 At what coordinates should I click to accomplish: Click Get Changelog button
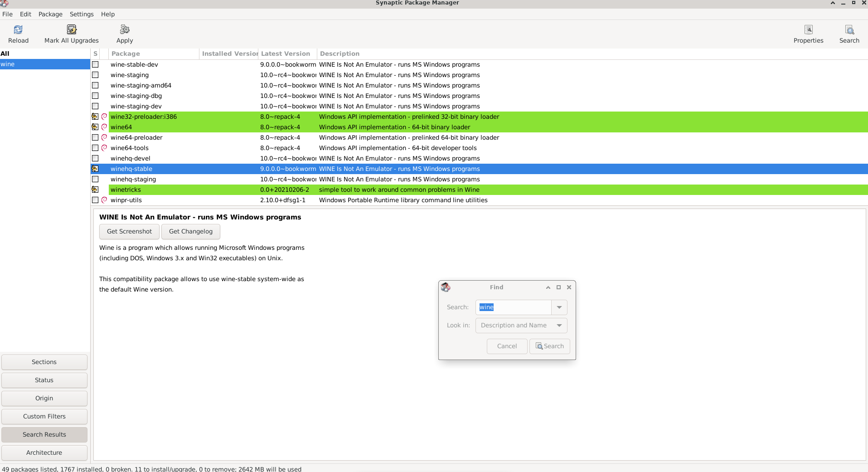[x=191, y=231]
